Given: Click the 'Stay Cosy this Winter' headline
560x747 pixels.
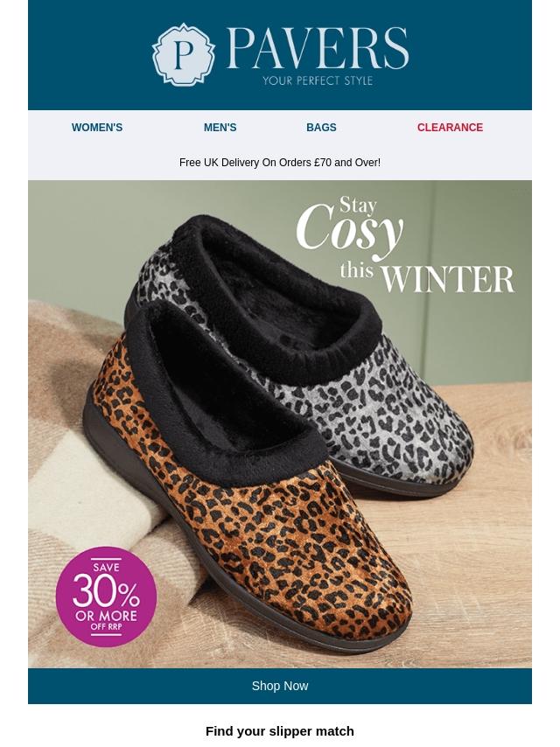Looking at the screenshot, I should [x=405, y=247].
